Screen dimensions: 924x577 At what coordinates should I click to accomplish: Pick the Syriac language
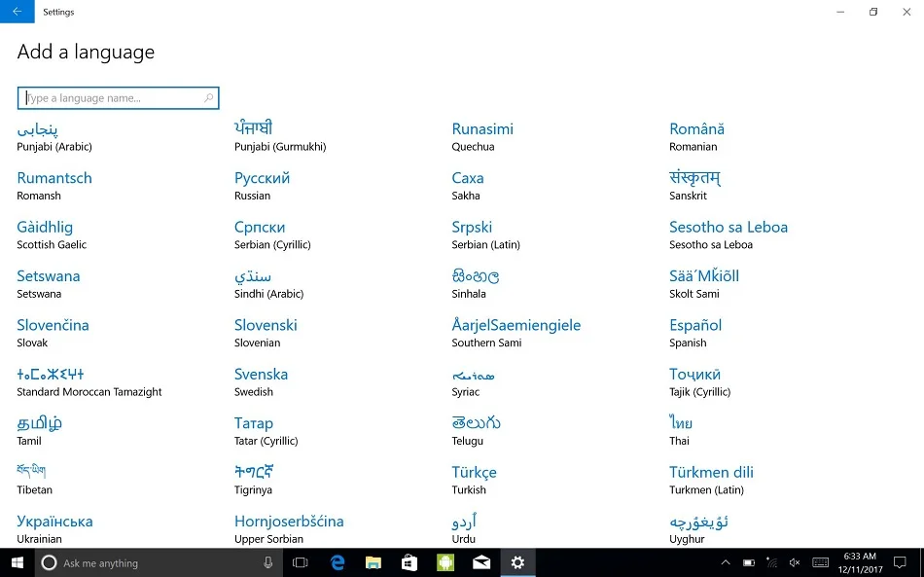(474, 381)
